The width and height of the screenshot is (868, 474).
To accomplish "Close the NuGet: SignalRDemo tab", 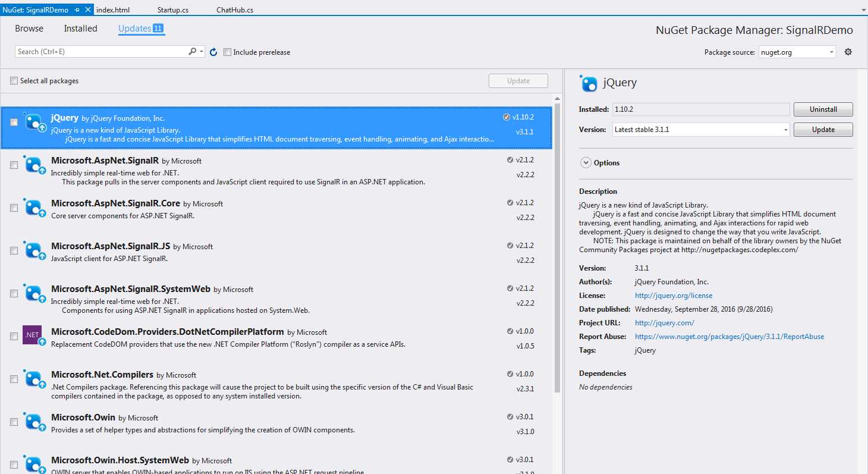I will coord(89,10).
